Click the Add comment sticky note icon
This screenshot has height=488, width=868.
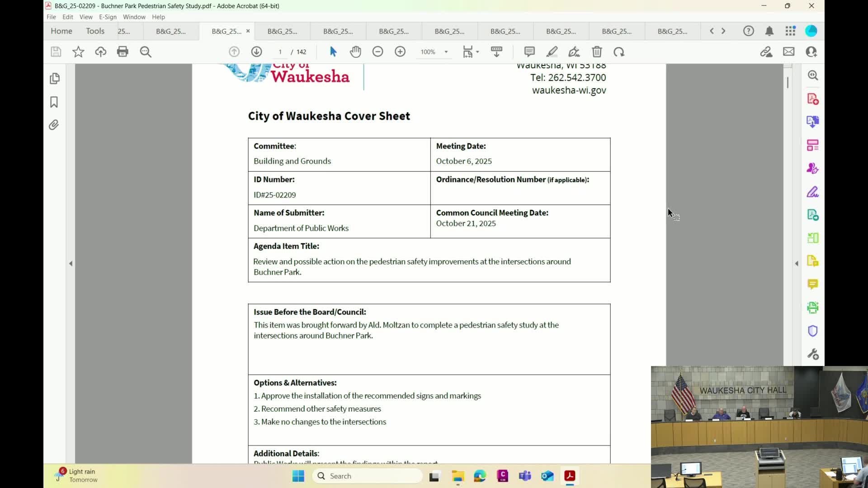point(529,52)
